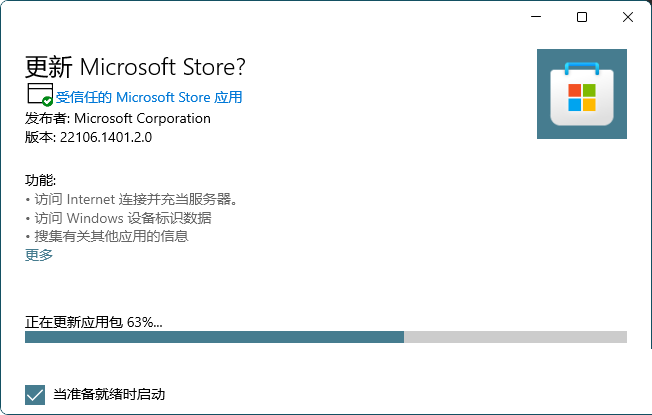Click the gray unfilled part of the progress bar
This screenshot has width=652, height=415.
515,337
